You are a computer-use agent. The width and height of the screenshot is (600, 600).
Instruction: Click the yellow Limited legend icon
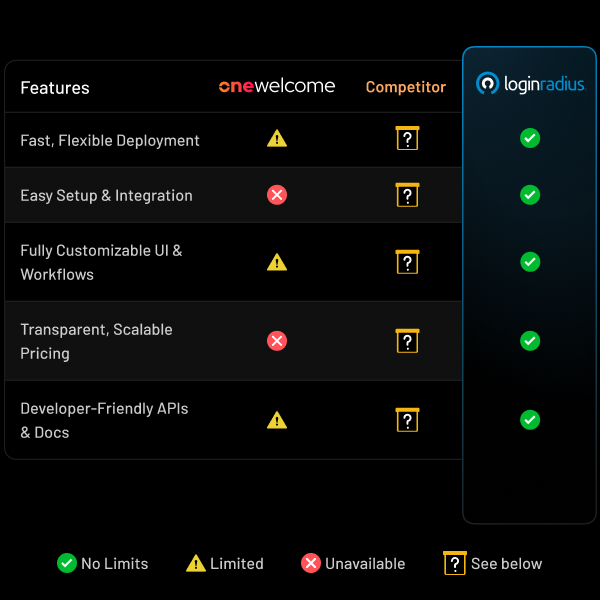pos(196,563)
